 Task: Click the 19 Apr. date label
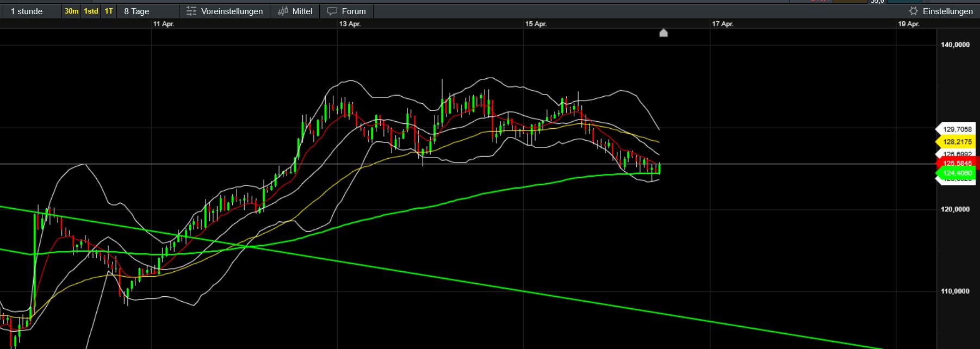point(909,24)
